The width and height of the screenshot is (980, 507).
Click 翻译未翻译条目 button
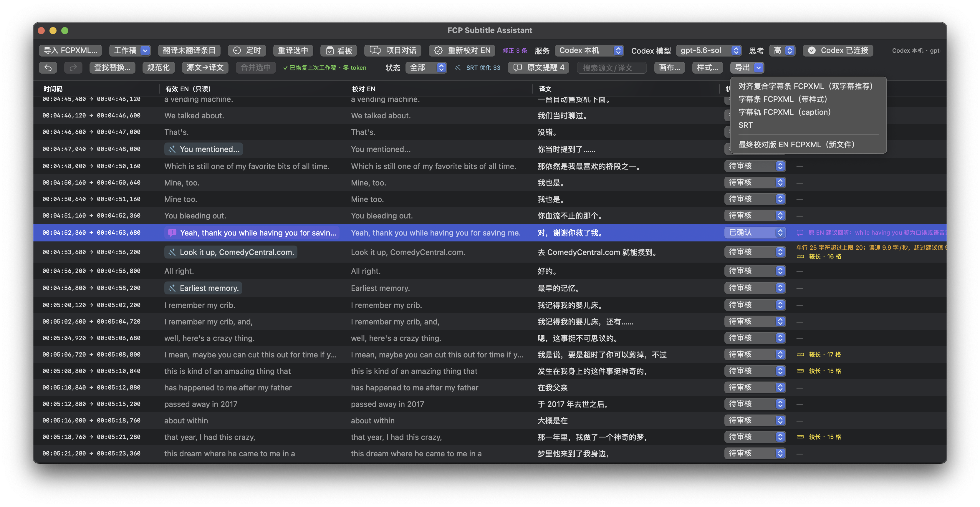189,51
